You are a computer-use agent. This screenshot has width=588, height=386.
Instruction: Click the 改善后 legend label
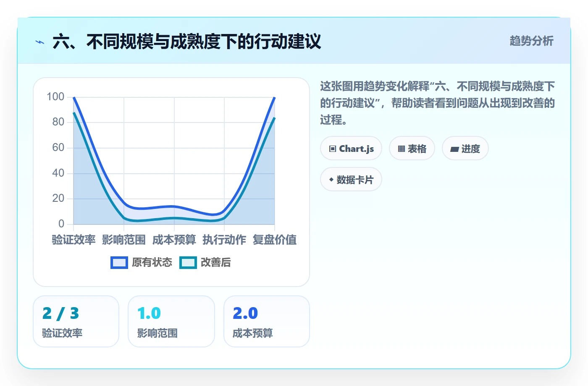(x=216, y=263)
